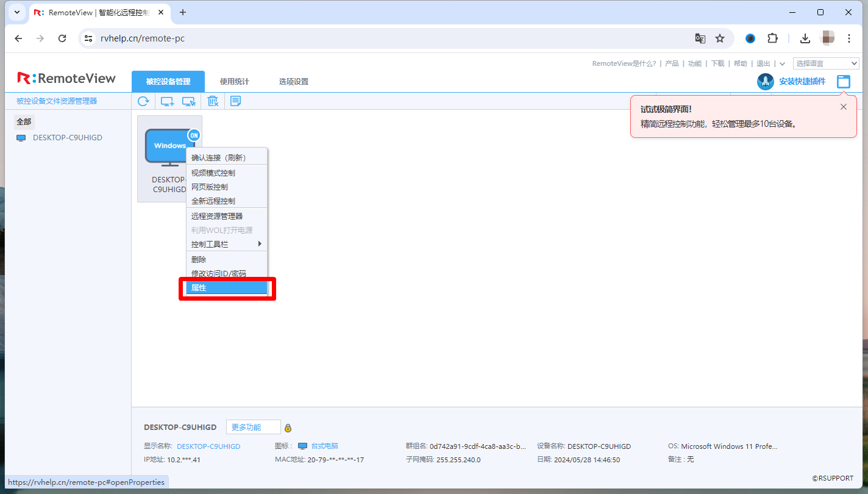Click the browser profile avatar
This screenshot has height=494, width=868.
click(x=828, y=38)
